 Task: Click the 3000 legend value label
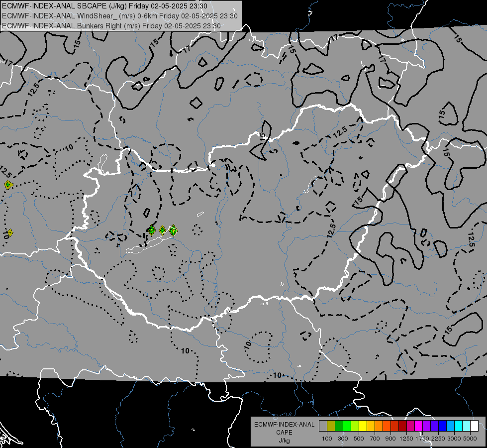[454, 439]
